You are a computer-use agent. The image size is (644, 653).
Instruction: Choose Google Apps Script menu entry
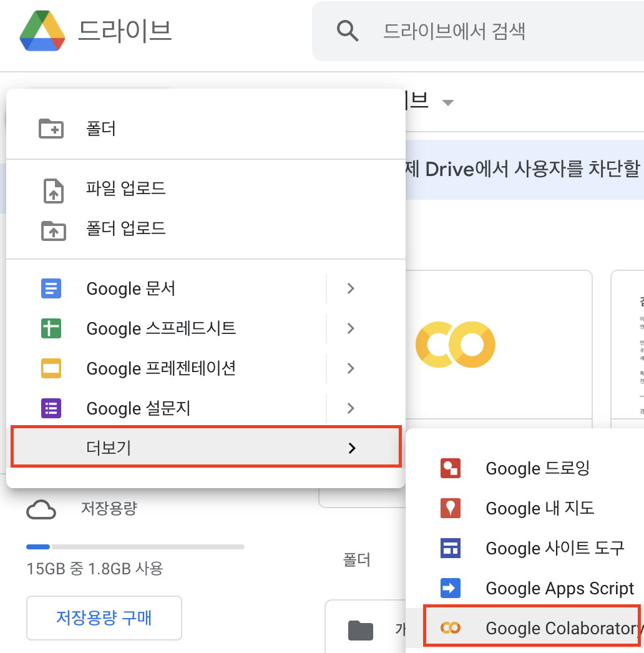tap(559, 588)
